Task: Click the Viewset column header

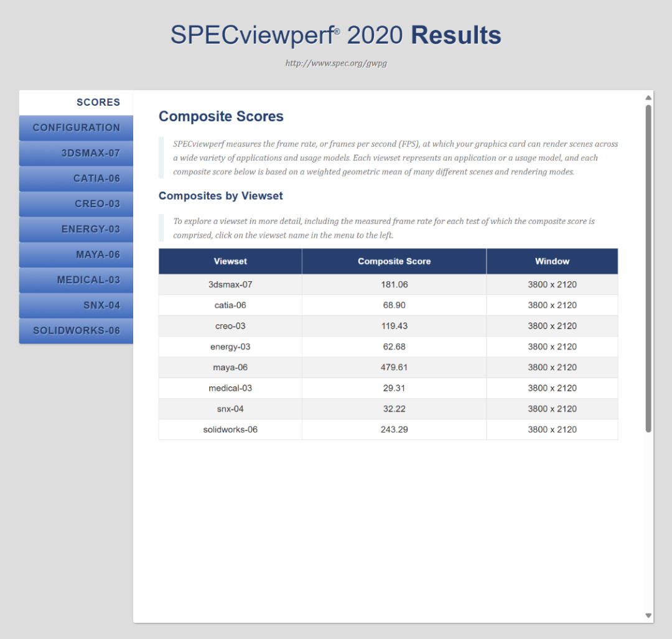Action: tap(230, 261)
